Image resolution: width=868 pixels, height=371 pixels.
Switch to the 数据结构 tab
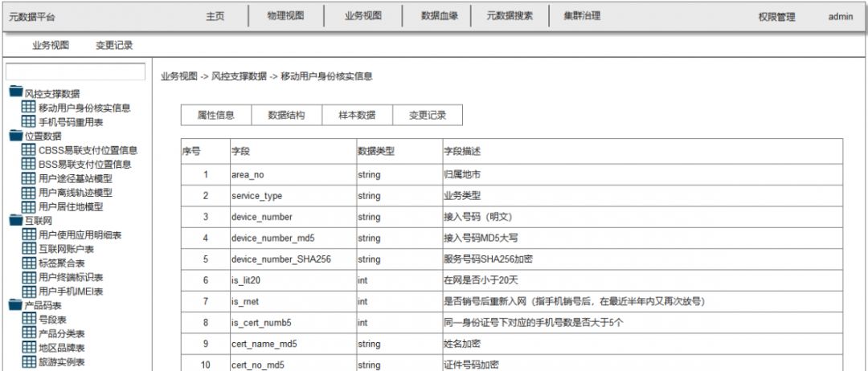287,115
